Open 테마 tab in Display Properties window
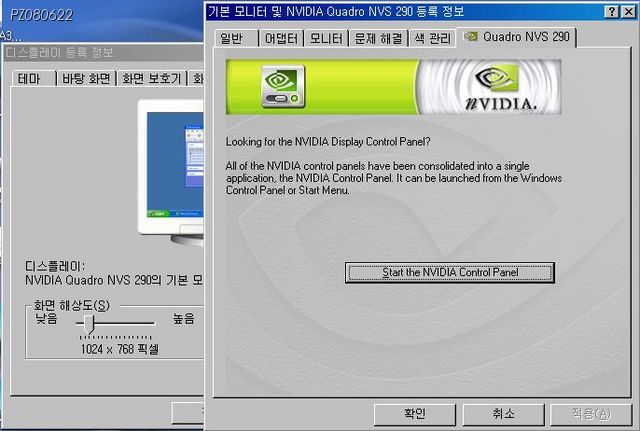Image resolution: width=640 pixels, height=431 pixels. 34,78
